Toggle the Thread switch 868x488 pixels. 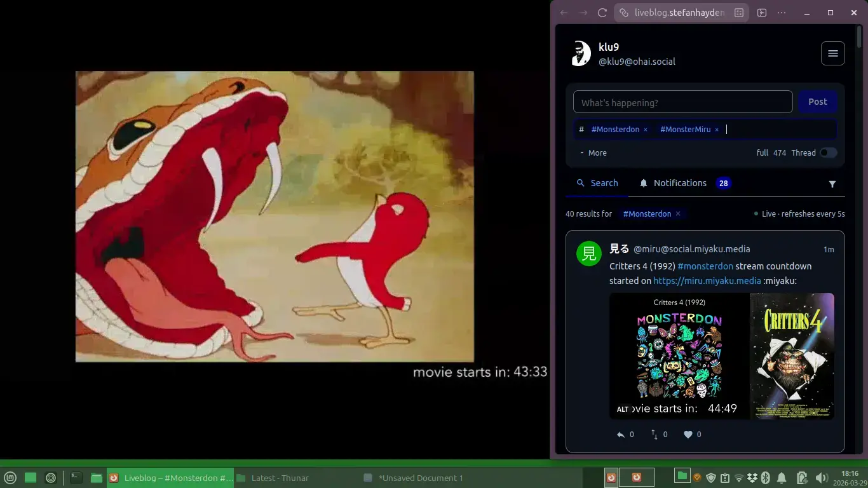click(x=829, y=152)
